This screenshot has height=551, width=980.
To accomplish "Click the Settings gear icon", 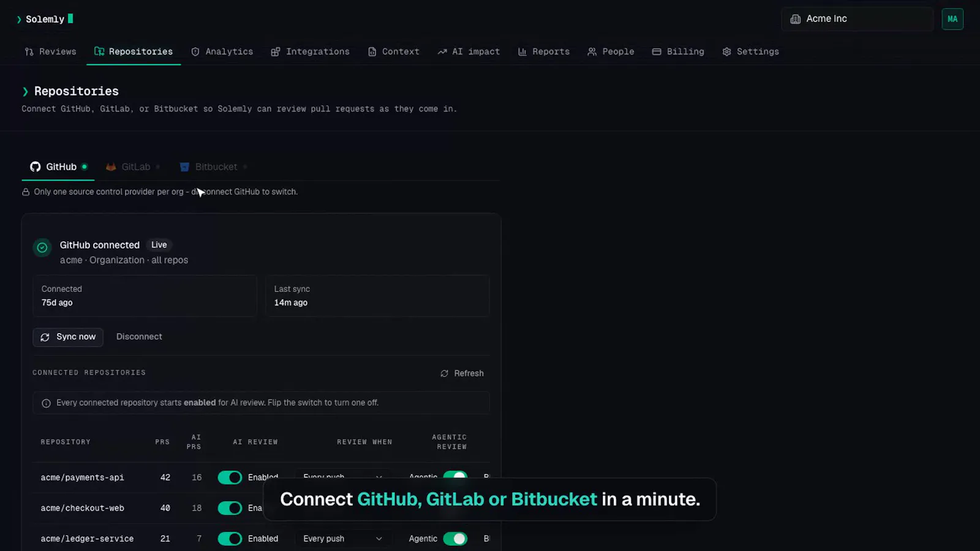I will pos(726,52).
